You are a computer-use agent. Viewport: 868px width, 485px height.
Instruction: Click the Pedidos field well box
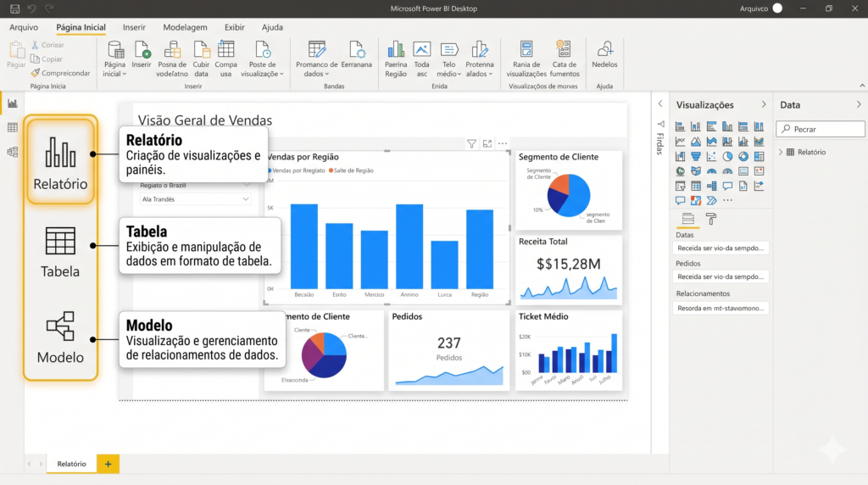[721, 276]
